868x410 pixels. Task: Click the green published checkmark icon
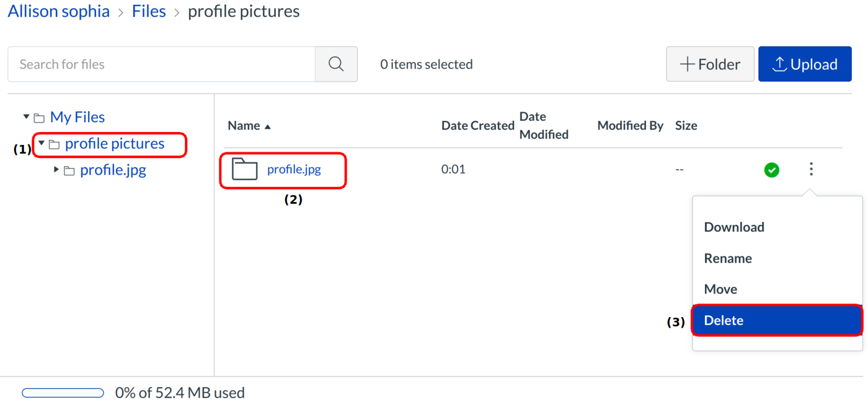[x=771, y=170]
